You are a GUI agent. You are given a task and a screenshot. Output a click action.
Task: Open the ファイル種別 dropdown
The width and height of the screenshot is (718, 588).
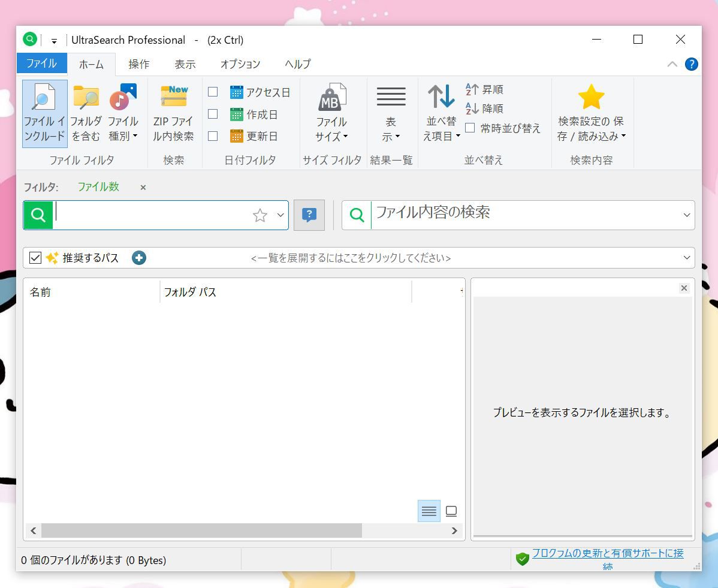(123, 114)
